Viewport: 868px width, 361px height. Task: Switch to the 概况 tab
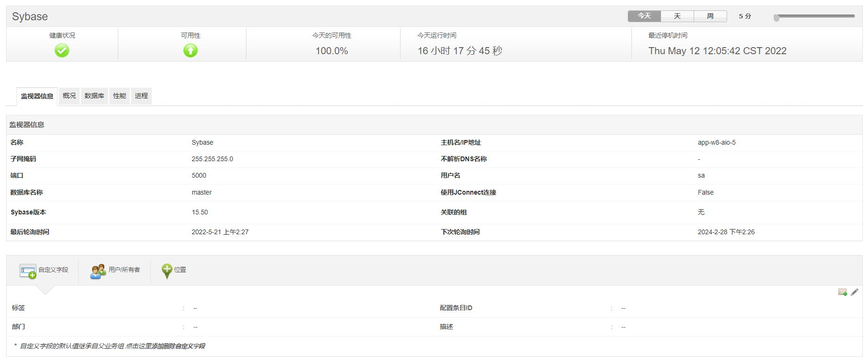click(x=69, y=96)
